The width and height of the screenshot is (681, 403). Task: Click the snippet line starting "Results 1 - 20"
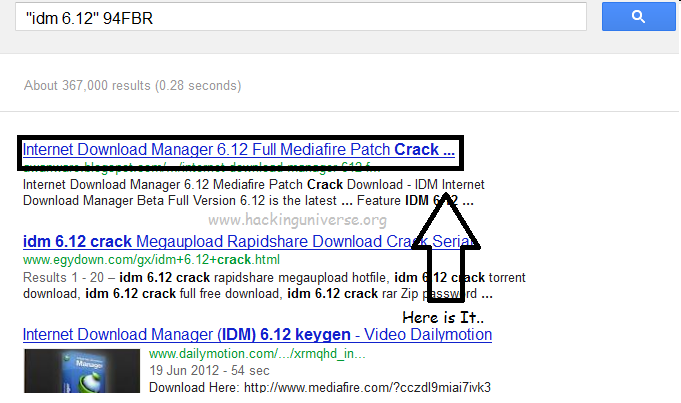click(274, 277)
